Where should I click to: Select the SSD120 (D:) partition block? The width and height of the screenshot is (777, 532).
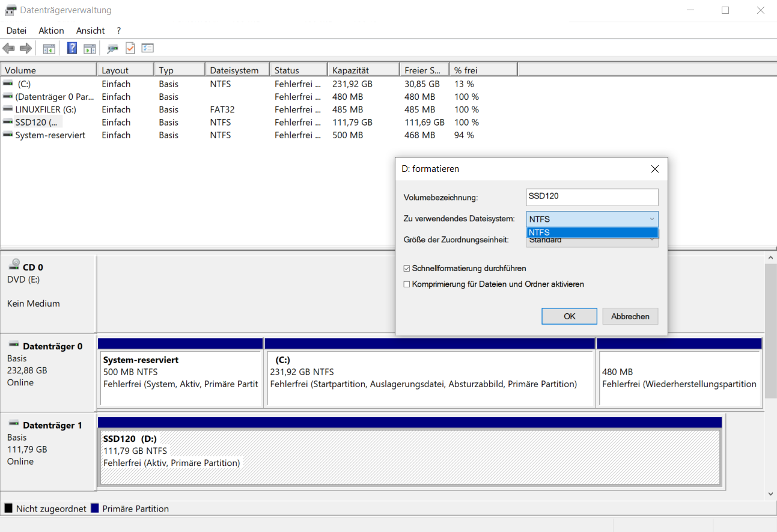pos(410,451)
